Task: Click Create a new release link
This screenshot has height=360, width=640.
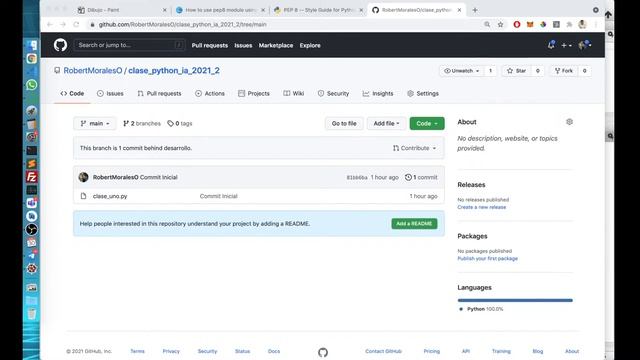Action: [x=482, y=207]
